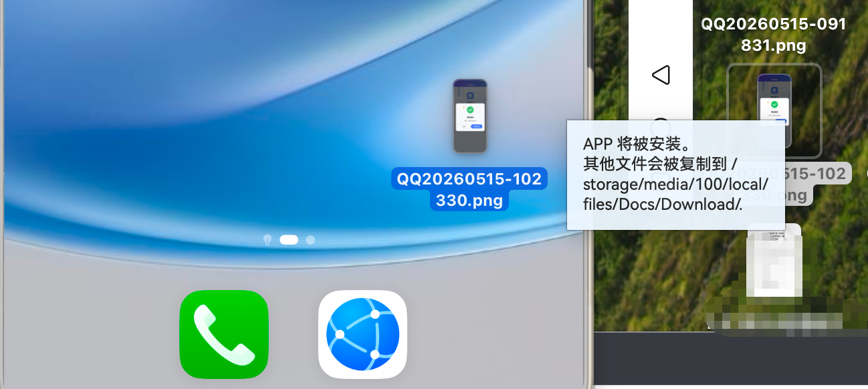Tap the back triangle navigation button

661,75
